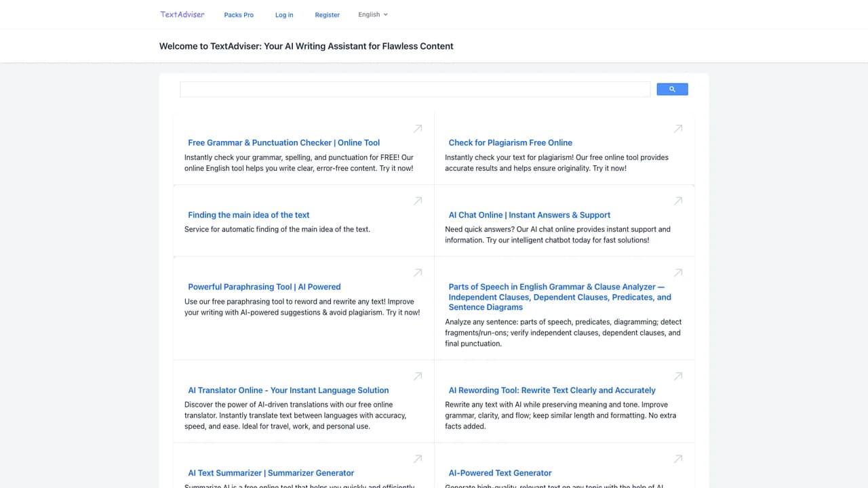Viewport: 868px width, 488px height.
Task: Open Powerful Paraphrasing Tool link
Action: (264, 287)
